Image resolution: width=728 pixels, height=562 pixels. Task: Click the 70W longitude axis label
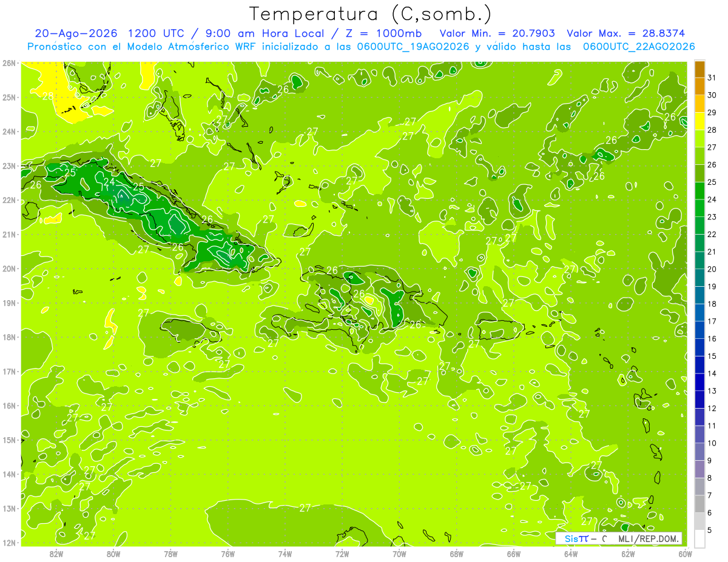pyautogui.click(x=399, y=554)
